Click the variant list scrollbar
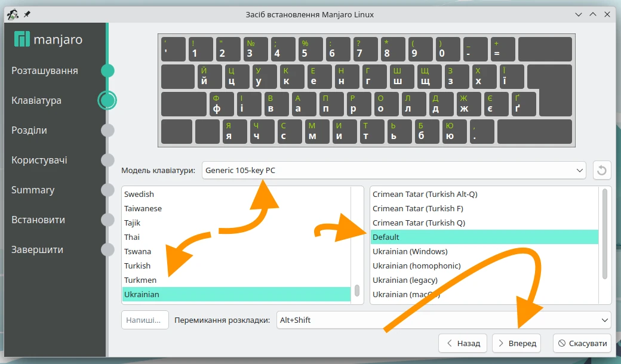621x364 pixels. pos(604,235)
